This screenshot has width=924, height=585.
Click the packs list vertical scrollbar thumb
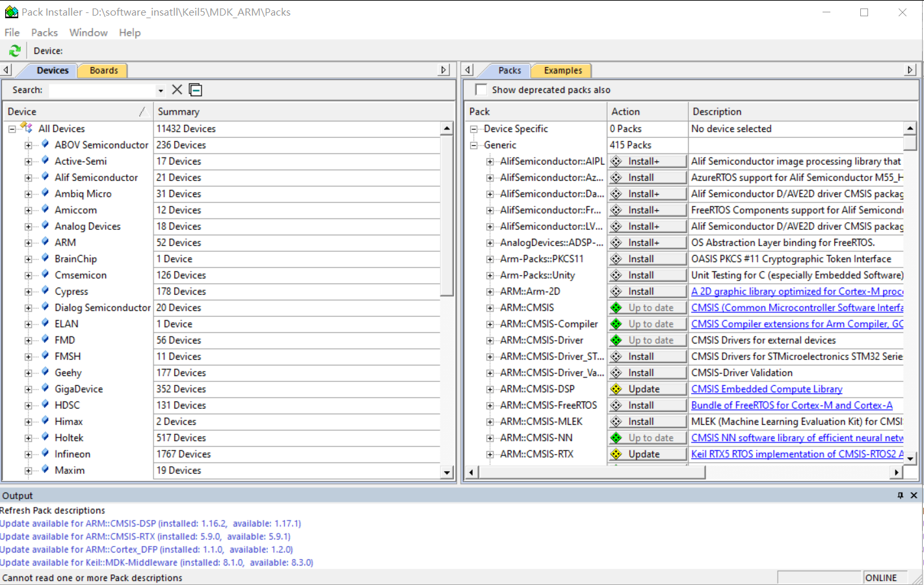(x=910, y=144)
